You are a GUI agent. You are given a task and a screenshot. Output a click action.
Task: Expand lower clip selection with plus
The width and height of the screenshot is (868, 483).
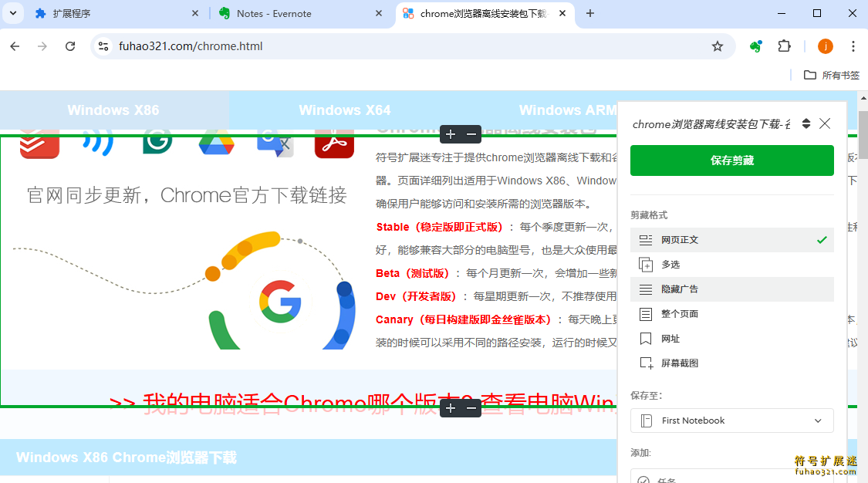(451, 408)
